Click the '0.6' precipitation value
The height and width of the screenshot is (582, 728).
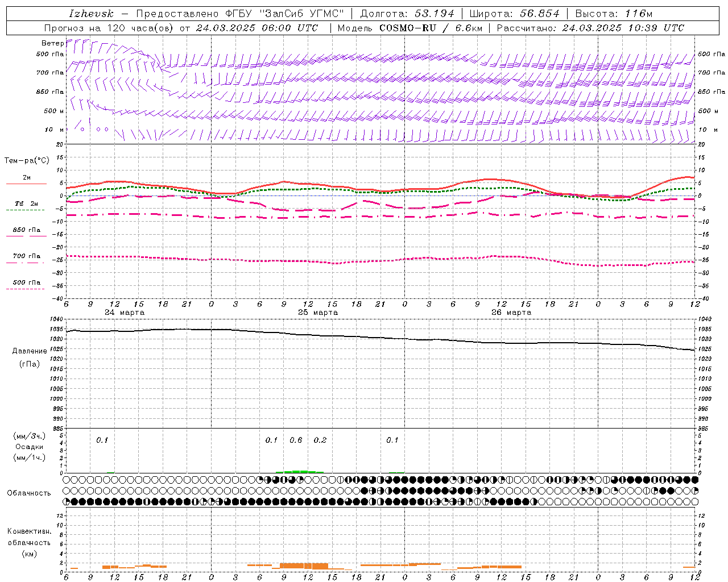coord(296,440)
